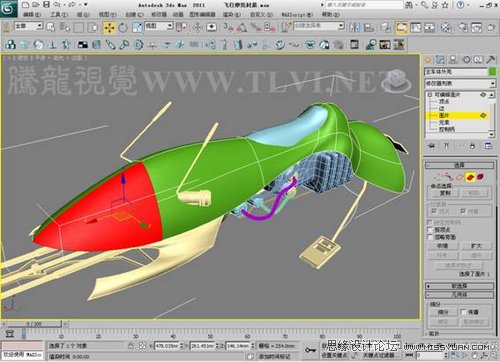Click the selection lock toggle icon in the status bar
The height and width of the screenshot is (362, 500).
[x=131, y=346]
